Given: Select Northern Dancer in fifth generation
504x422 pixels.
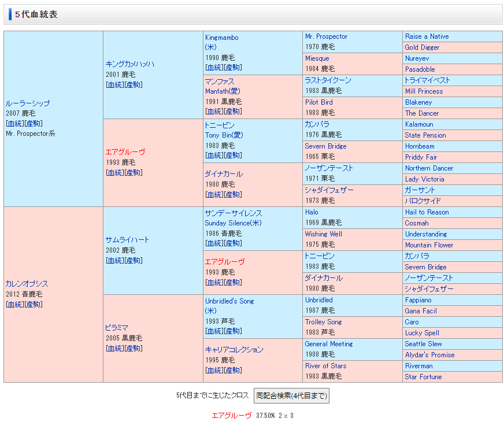Looking at the screenshot, I should pos(429,168).
